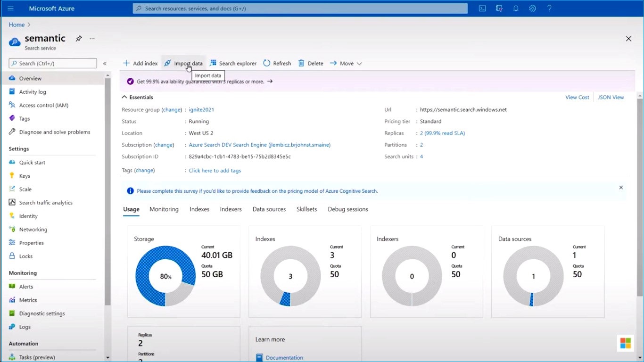Focus the sidebar Search (Ctrl+/) box
Image resolution: width=644 pixels, height=362 pixels.
(53, 63)
